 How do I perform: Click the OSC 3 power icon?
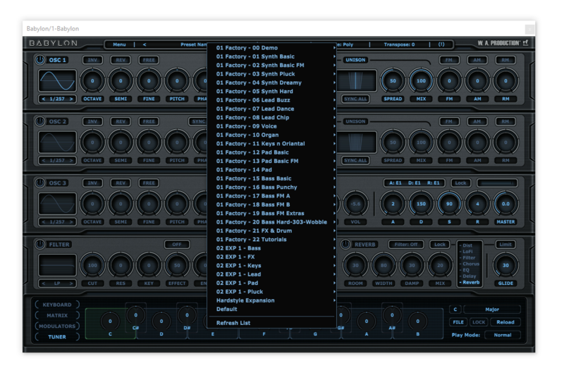[39, 183]
